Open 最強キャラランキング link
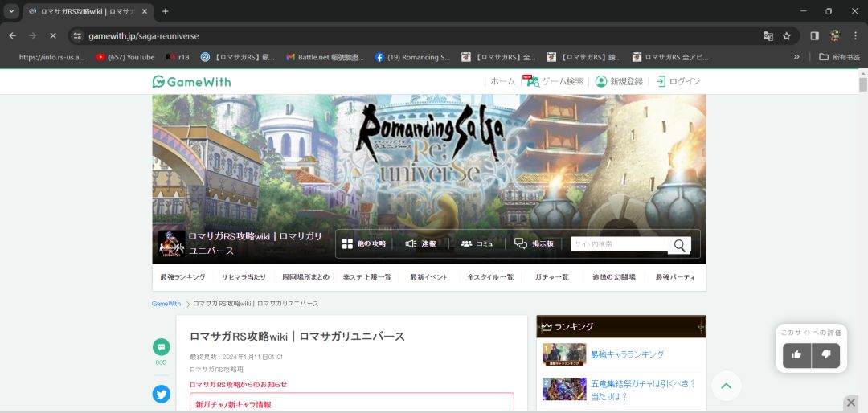This screenshot has height=413, width=868. [x=627, y=354]
